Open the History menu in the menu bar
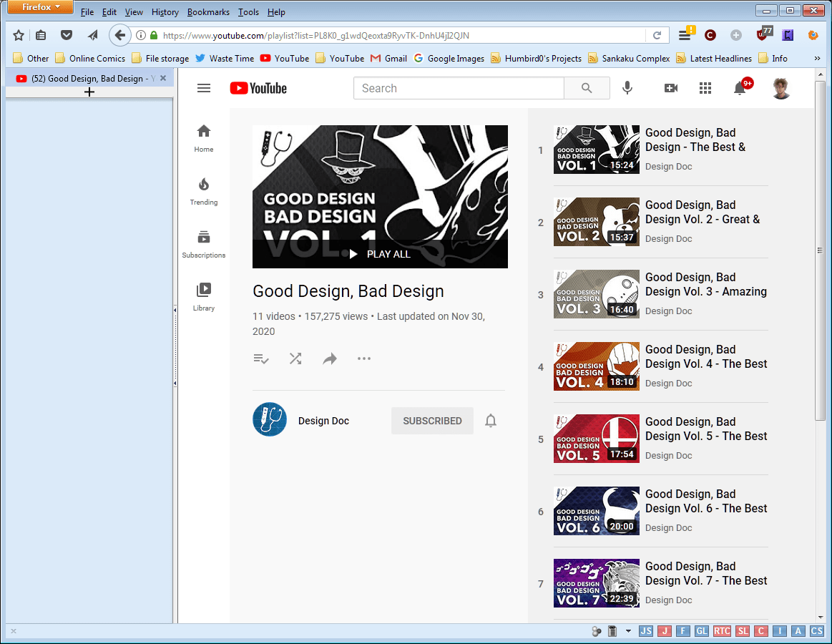Screen dimensions: 832x644 [x=165, y=12]
